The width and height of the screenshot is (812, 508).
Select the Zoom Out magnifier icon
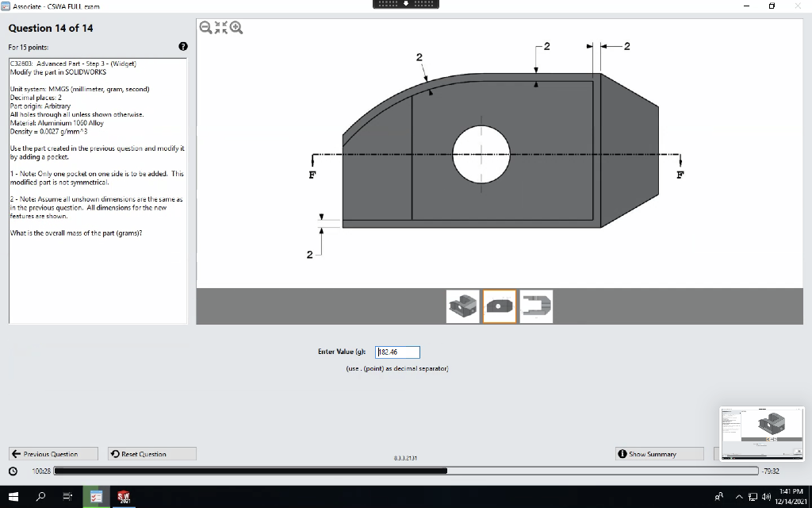coord(206,26)
